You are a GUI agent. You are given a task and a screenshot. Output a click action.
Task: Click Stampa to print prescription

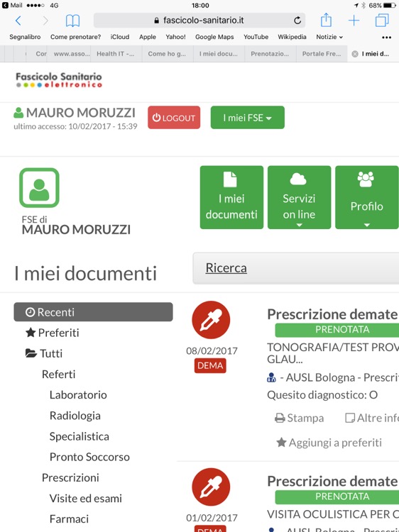[299, 418]
